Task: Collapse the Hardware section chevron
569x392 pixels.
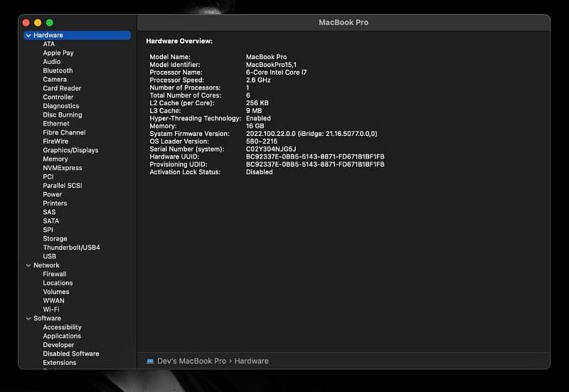Action: (x=28, y=35)
